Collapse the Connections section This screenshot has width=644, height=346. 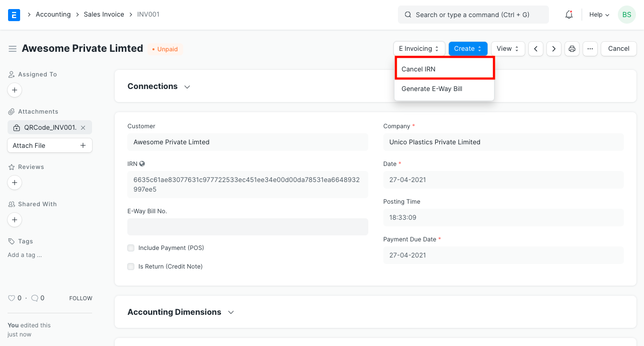tap(187, 86)
